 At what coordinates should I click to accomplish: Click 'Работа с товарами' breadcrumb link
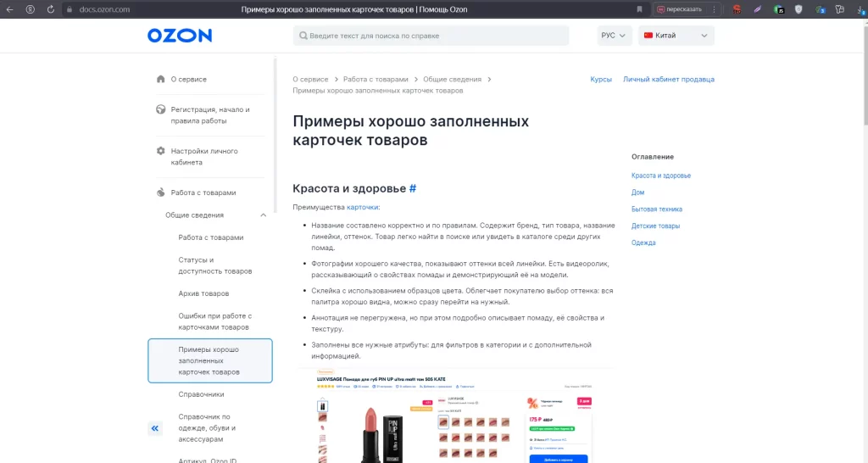point(376,79)
